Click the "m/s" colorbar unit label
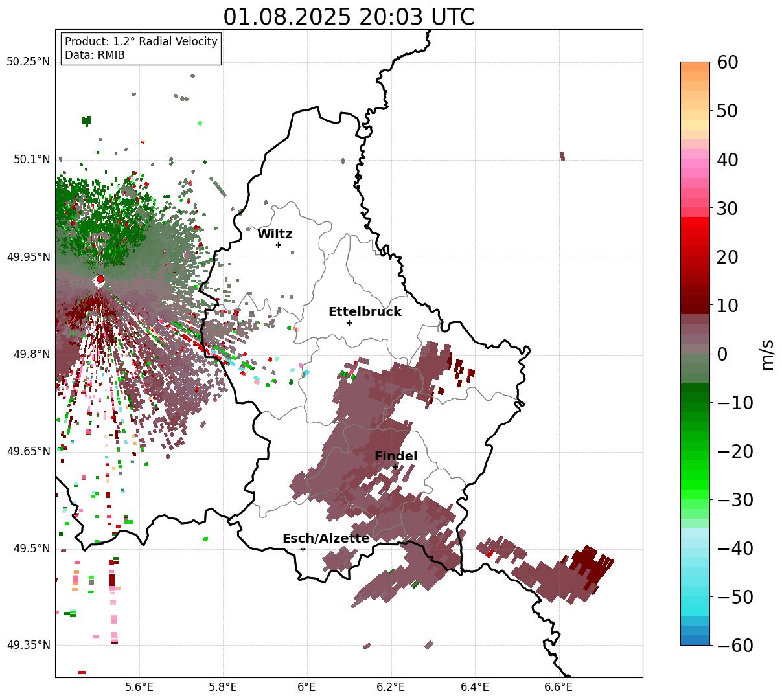The height and width of the screenshot is (700, 782). pyautogui.click(x=767, y=354)
